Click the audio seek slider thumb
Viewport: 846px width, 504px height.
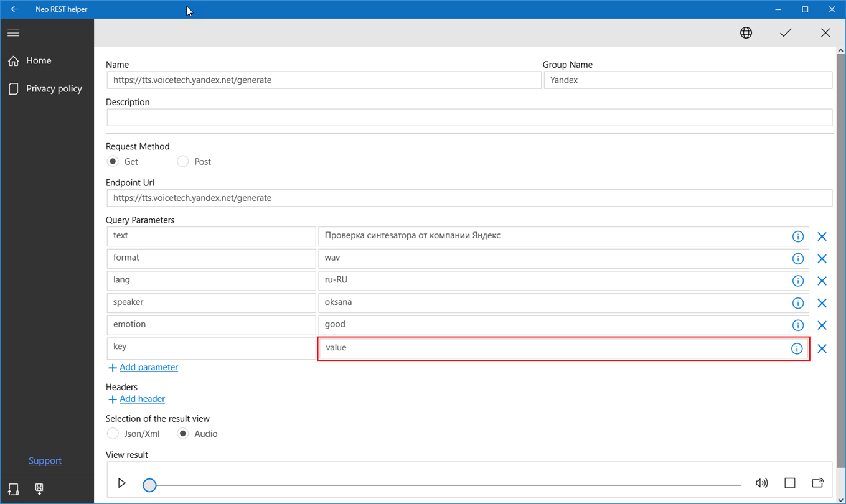[149, 485]
